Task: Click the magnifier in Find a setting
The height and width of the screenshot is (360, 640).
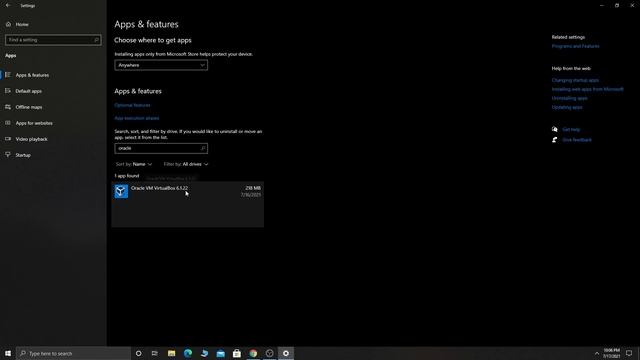Action: tap(97, 40)
